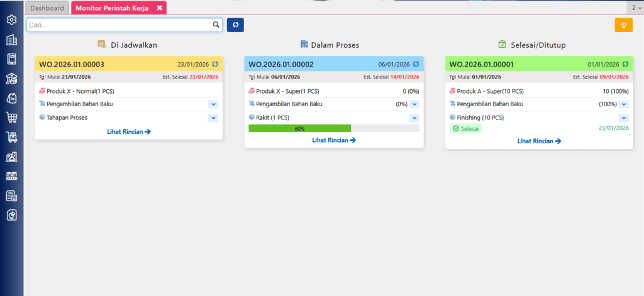Open the bank building sidebar icon
The width and height of the screenshot is (644, 296).
(11, 79)
